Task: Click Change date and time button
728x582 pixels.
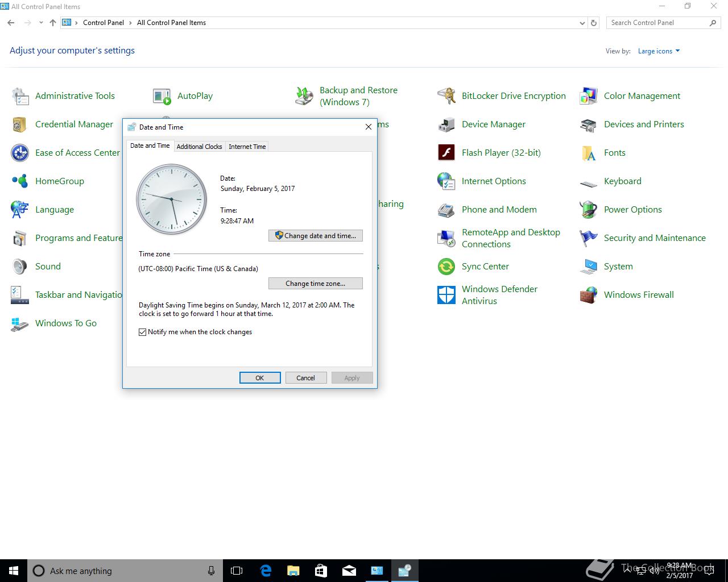Action: 316,236
